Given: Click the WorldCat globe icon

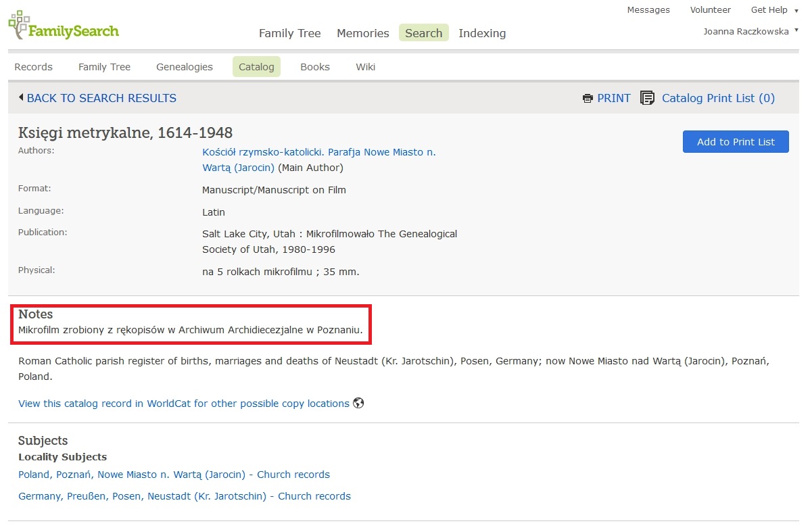Looking at the screenshot, I should tap(358, 404).
